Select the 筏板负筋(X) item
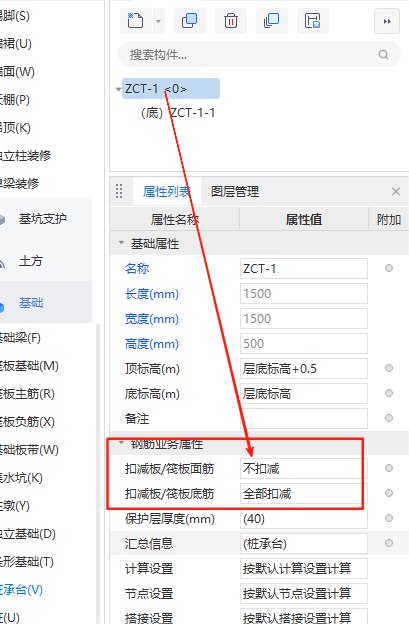The height and width of the screenshot is (624, 409). [x=27, y=422]
